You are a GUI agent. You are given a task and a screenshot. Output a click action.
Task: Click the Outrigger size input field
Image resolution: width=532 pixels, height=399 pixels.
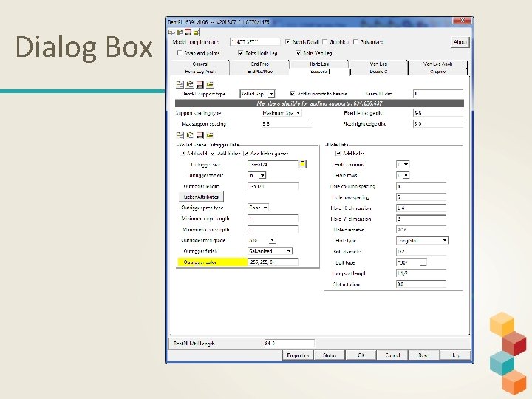point(273,164)
